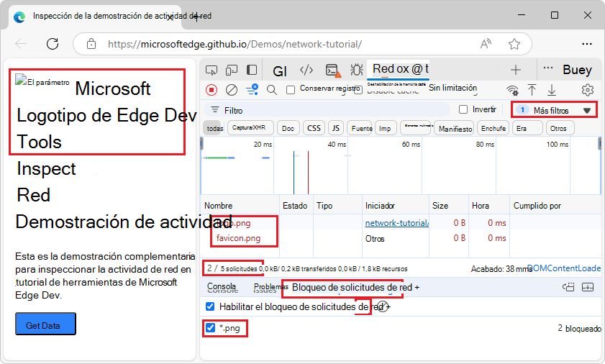Filter requests by Otros type
The height and width of the screenshot is (364, 605).
(559, 128)
